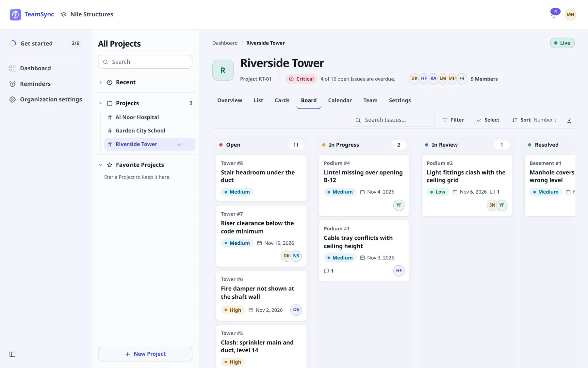Click the DK member avatar in header
The height and width of the screenshot is (368, 588).
[414, 79]
